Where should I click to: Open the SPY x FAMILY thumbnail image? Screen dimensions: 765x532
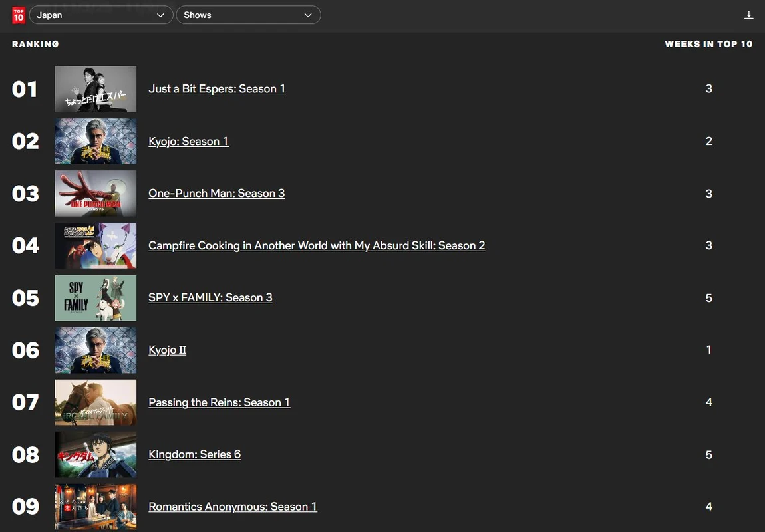pyautogui.click(x=96, y=298)
